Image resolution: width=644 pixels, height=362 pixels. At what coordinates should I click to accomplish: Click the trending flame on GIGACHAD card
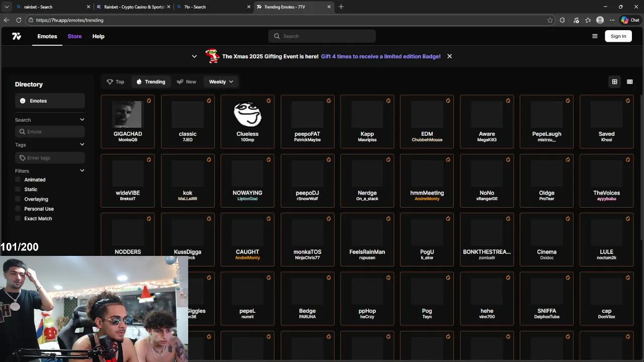[149, 101]
